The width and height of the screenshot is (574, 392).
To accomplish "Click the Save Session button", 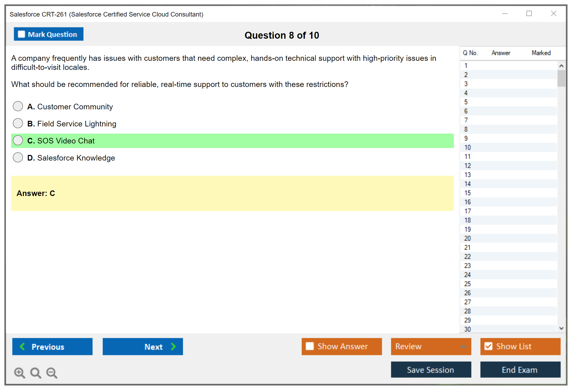I will (431, 370).
